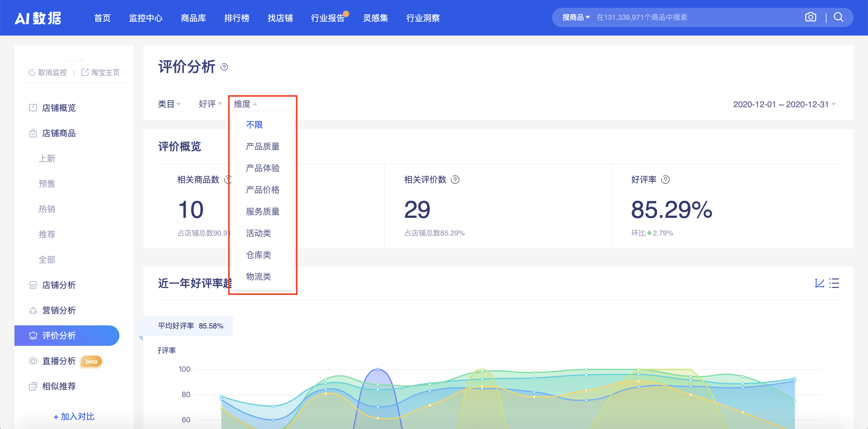Click the beta badge on 直播分析
The height and width of the screenshot is (429, 868).
pos(91,361)
